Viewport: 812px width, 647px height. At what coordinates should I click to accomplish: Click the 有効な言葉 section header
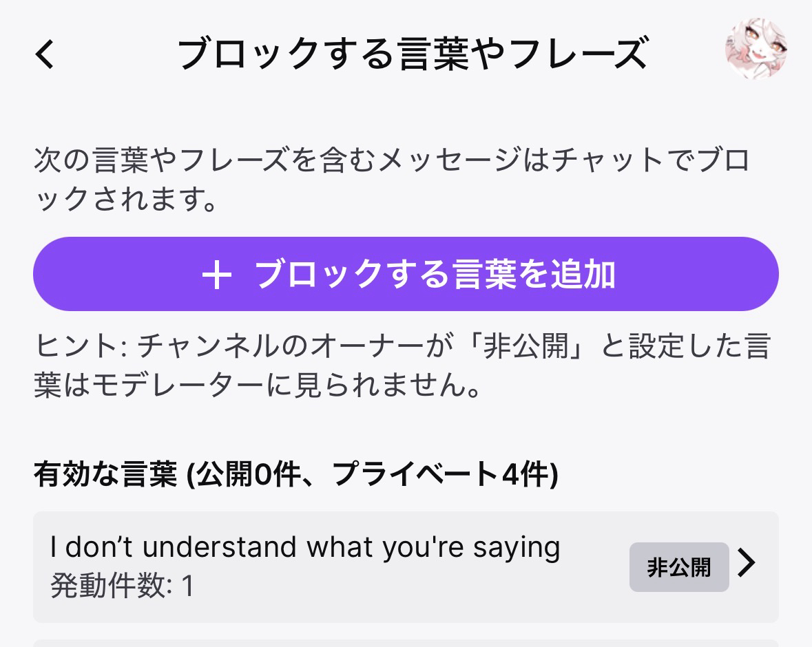(x=105, y=475)
